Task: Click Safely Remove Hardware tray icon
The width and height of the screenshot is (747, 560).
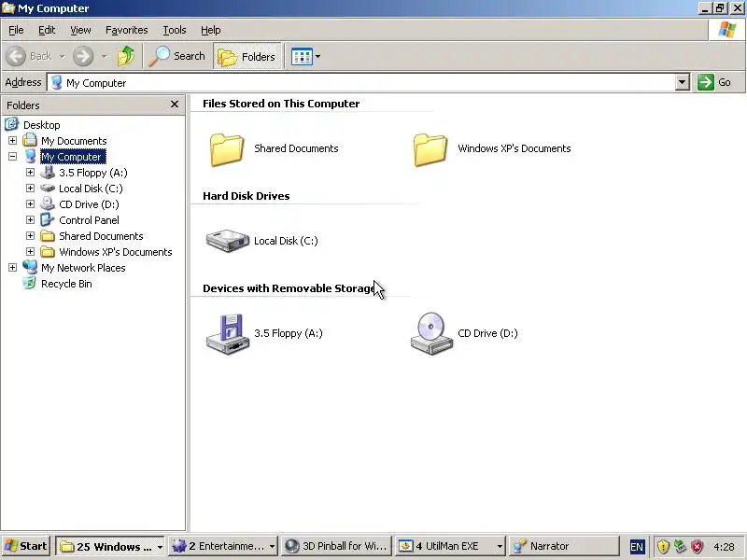Action: 680,547
